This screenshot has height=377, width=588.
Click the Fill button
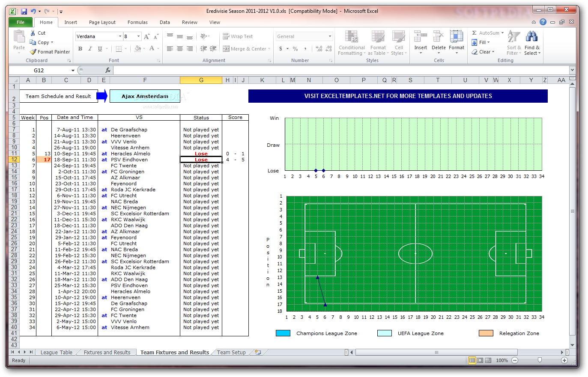(x=481, y=42)
